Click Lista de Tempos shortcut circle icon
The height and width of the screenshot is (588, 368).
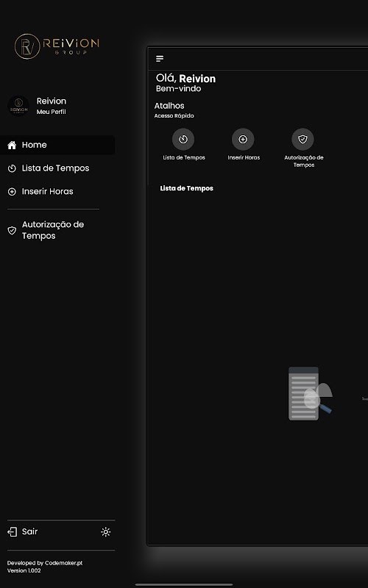click(x=183, y=140)
